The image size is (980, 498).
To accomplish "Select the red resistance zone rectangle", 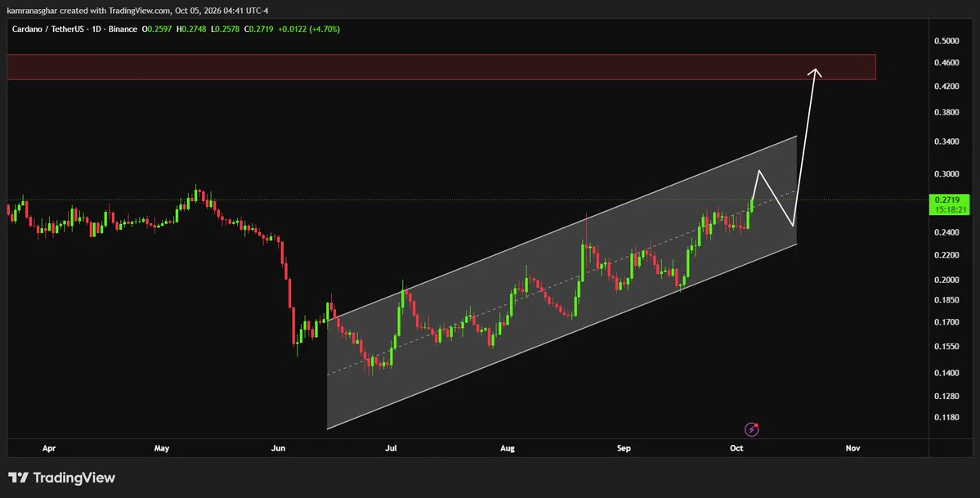I will (441, 67).
